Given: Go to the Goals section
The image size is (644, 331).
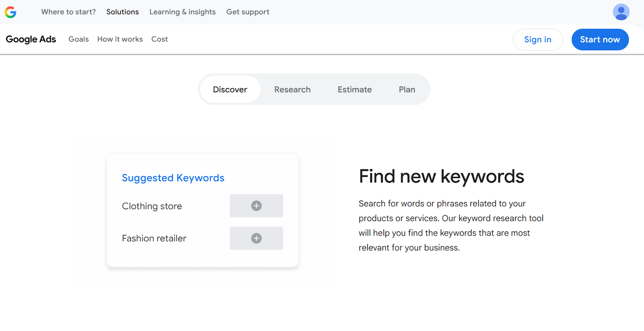Looking at the screenshot, I should coord(78,39).
